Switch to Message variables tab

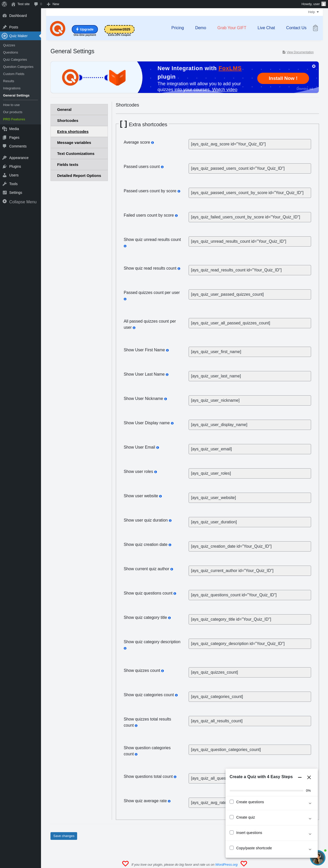pos(79,143)
